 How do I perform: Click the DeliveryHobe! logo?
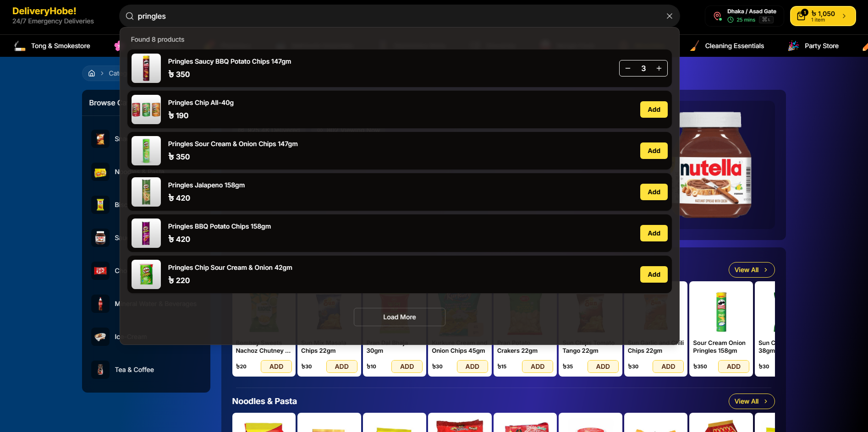44,11
